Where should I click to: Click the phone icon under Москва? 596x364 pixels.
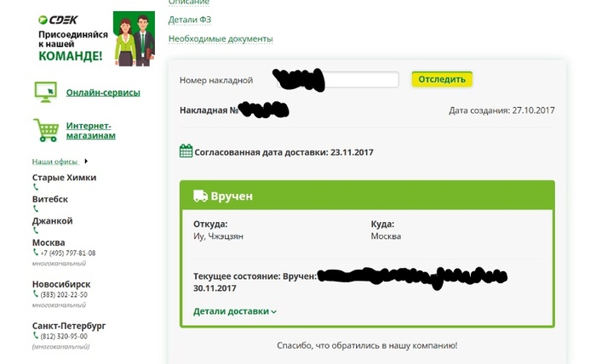(36, 253)
